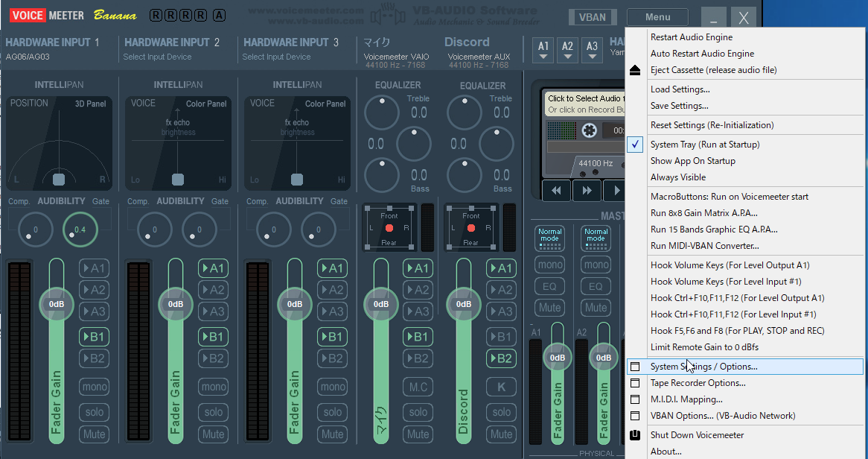Click the bus A1 master fader knob
The width and height of the screenshot is (868, 459).
[x=558, y=358]
